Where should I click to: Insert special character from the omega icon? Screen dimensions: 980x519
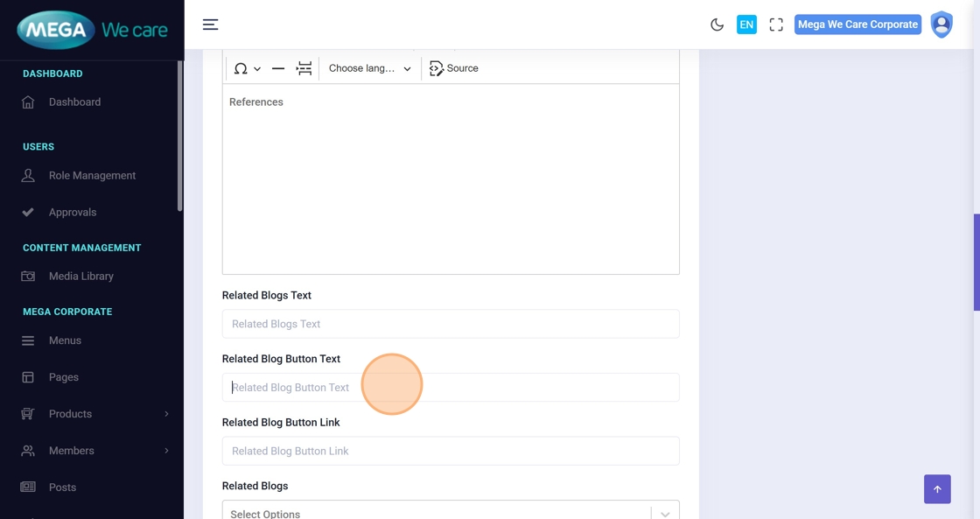tap(241, 68)
